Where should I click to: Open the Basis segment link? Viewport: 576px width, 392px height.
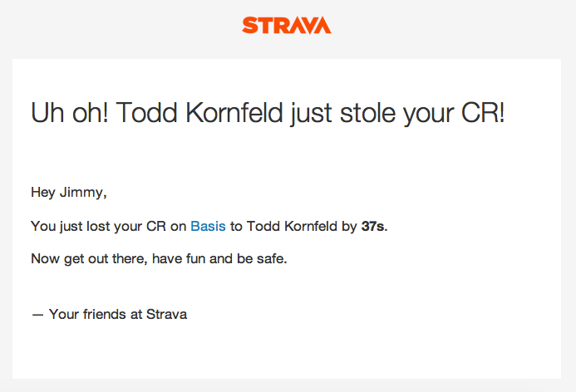tap(208, 226)
